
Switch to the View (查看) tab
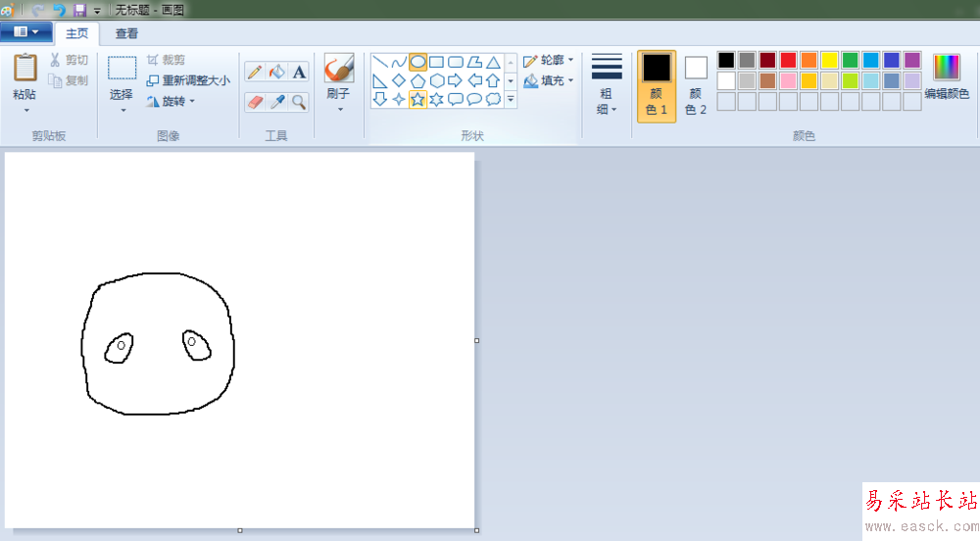126,33
